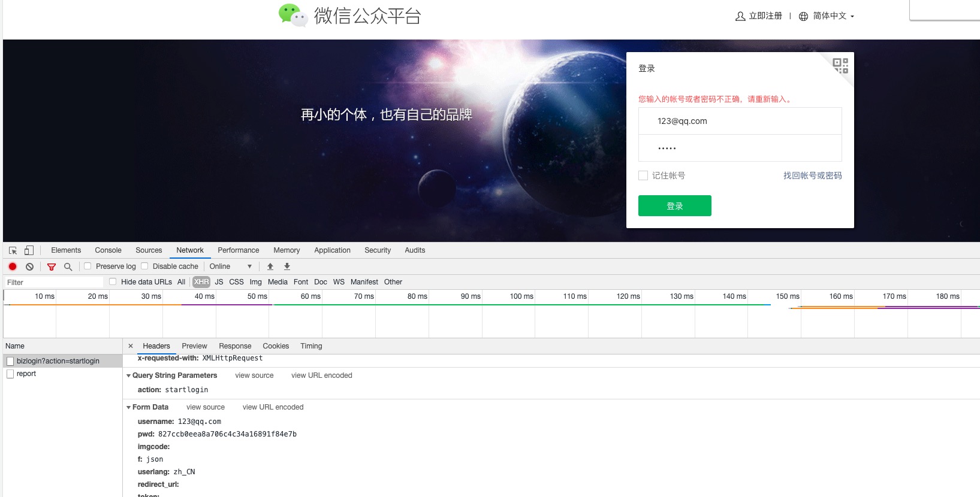Click view URL encoded for Form Data
This screenshot has height=497, width=980.
point(273,407)
